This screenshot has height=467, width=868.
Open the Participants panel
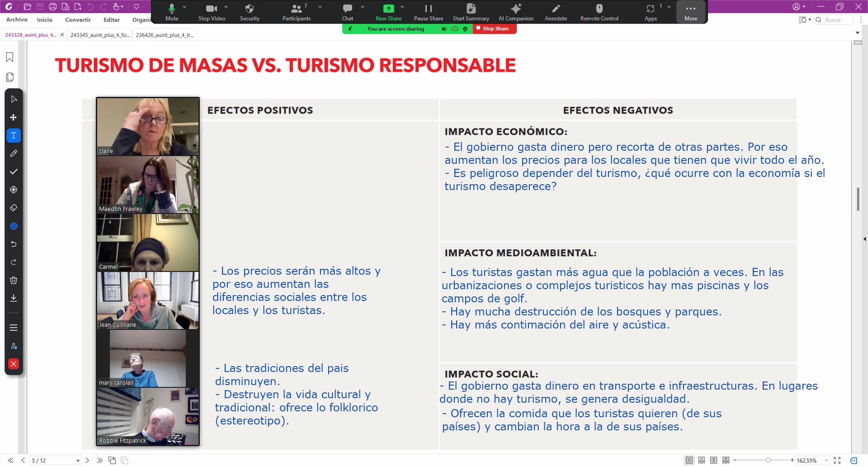tap(297, 12)
